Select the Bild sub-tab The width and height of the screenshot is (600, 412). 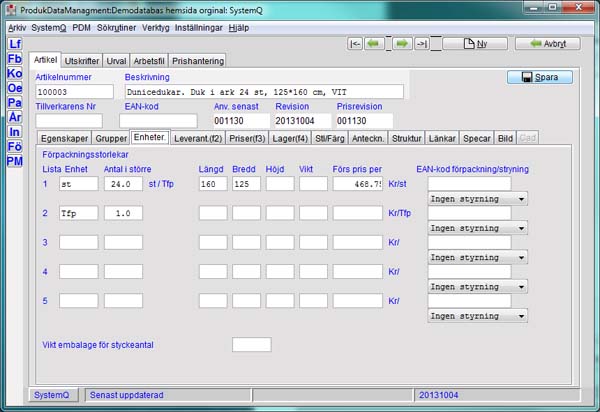[x=505, y=138]
